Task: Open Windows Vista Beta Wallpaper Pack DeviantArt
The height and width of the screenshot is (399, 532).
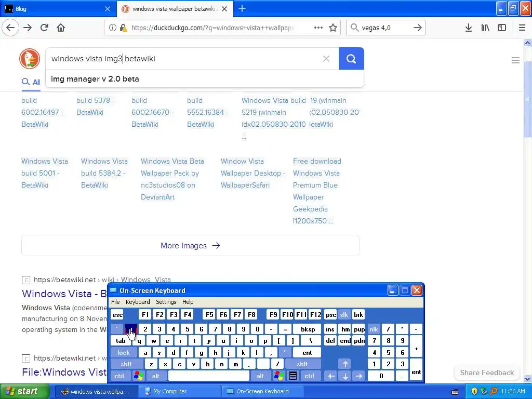Action: 172,179
